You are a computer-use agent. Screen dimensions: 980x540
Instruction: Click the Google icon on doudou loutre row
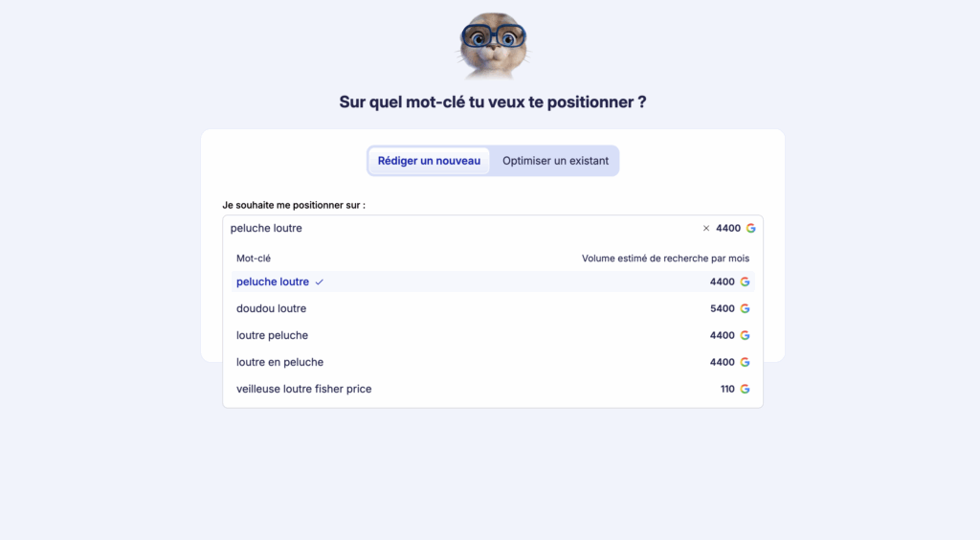[745, 308]
